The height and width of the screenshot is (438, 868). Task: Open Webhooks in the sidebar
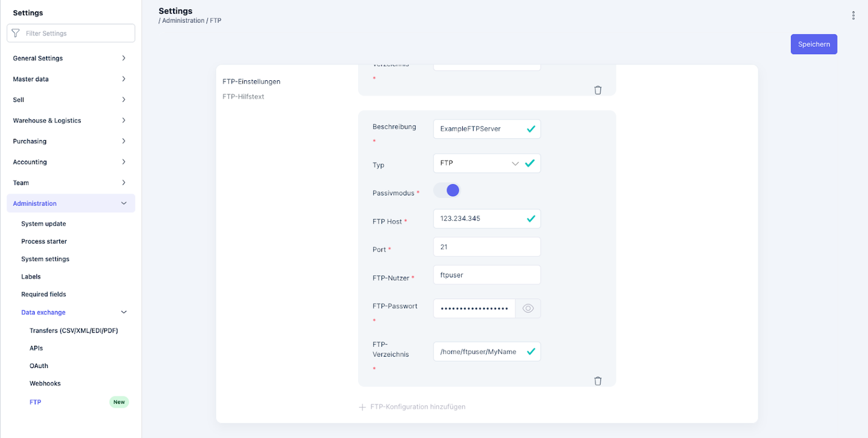point(45,384)
